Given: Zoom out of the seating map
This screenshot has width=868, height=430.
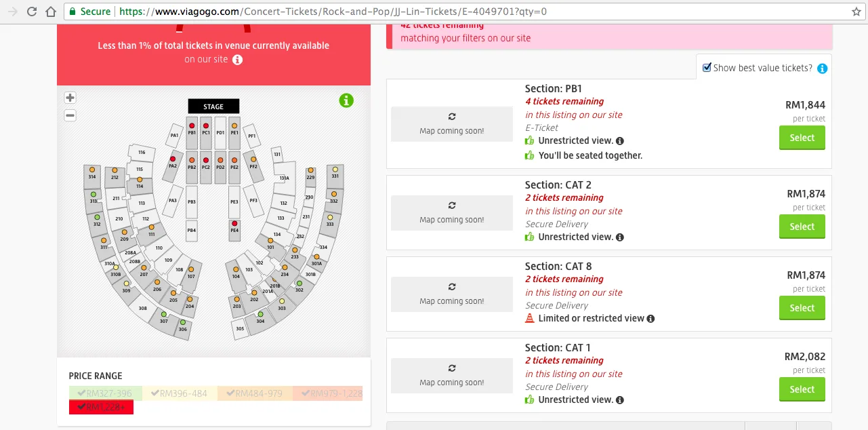Looking at the screenshot, I should pos(70,115).
